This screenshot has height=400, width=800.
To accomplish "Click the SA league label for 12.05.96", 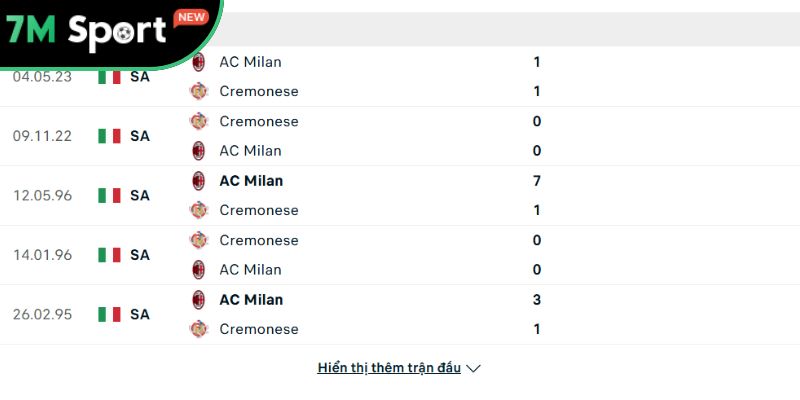I will (x=140, y=195).
